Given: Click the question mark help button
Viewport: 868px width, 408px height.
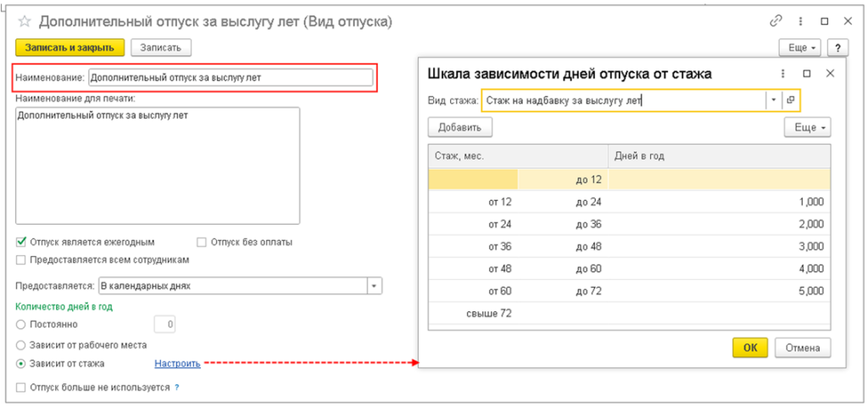Looking at the screenshot, I should (x=837, y=48).
